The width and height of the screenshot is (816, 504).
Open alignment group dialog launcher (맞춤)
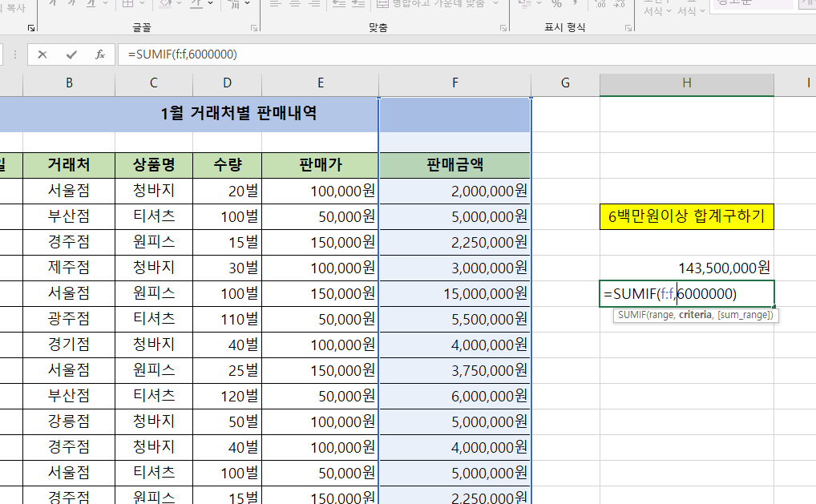coord(503,28)
